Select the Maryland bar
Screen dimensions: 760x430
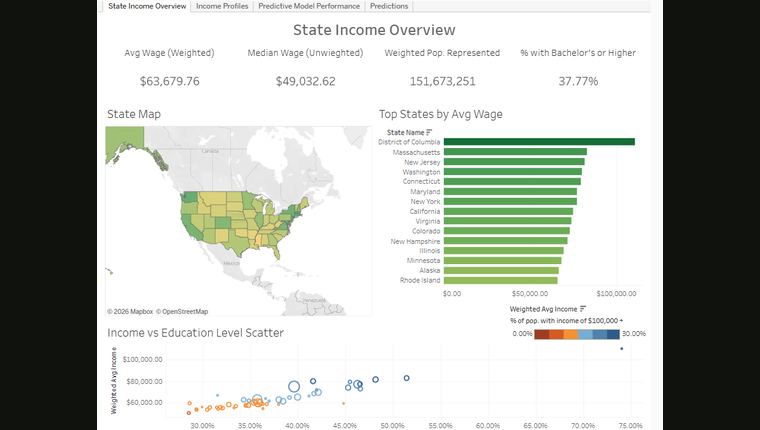(510, 191)
